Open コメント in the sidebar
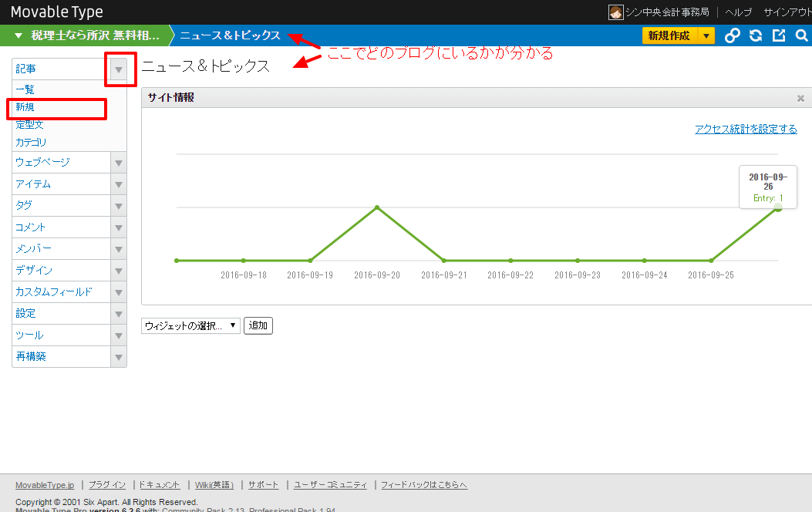Image resolution: width=812 pixels, height=512 pixels. (31, 227)
